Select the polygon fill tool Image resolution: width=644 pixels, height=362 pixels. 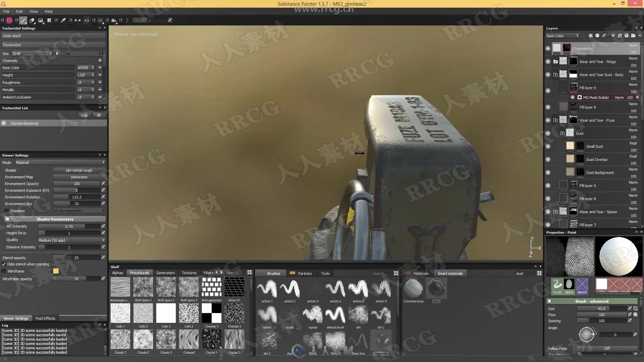(49, 20)
